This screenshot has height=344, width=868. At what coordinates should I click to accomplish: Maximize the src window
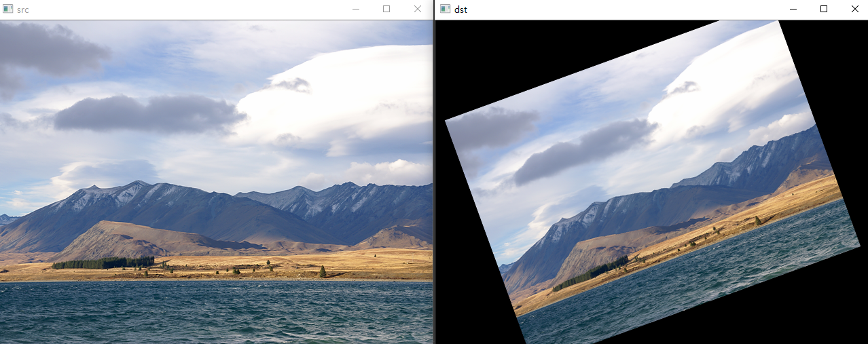386,9
